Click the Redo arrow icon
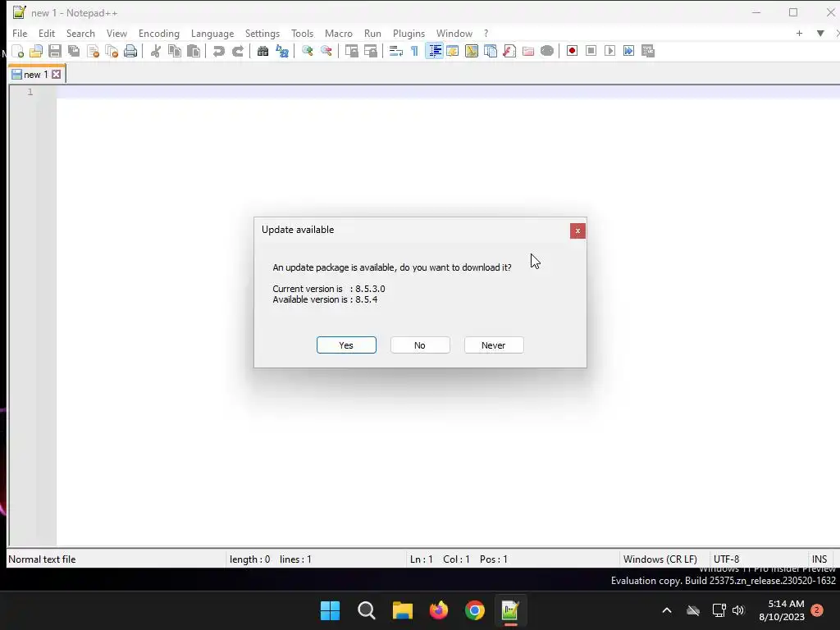Image resolution: width=840 pixels, height=630 pixels. (x=238, y=51)
